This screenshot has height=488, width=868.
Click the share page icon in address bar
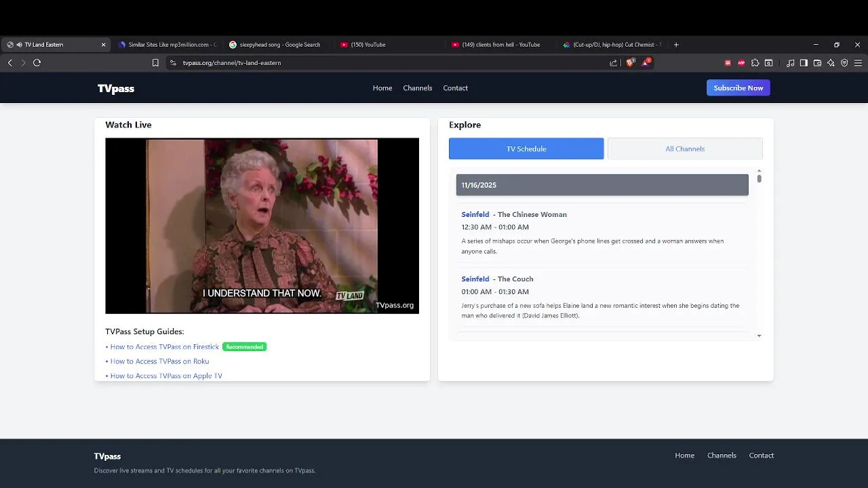[613, 62]
